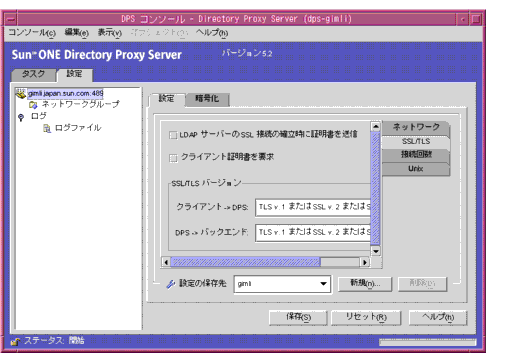Screen dimensions: 532x361
Task: Click the server icon beside gimli.japan.sun.com
Action: pos(21,94)
